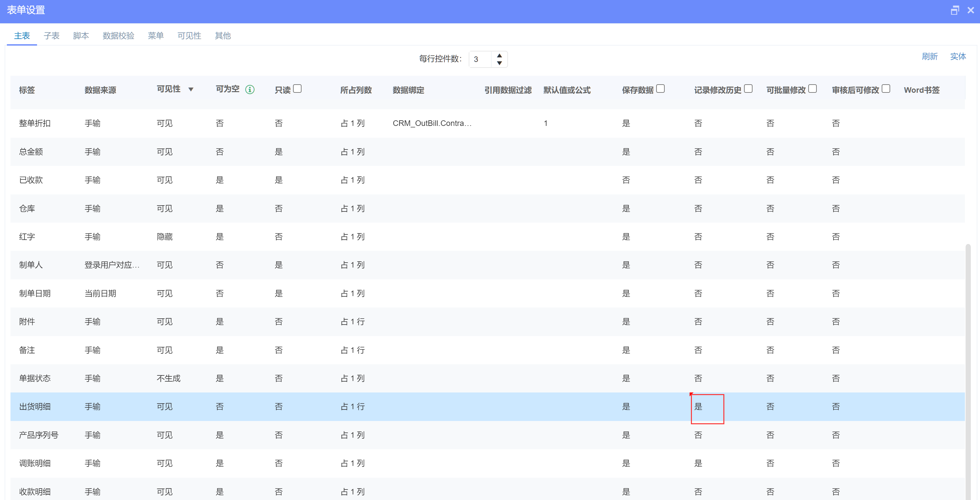Click the 登录用户对应… data source cell

[112, 265]
